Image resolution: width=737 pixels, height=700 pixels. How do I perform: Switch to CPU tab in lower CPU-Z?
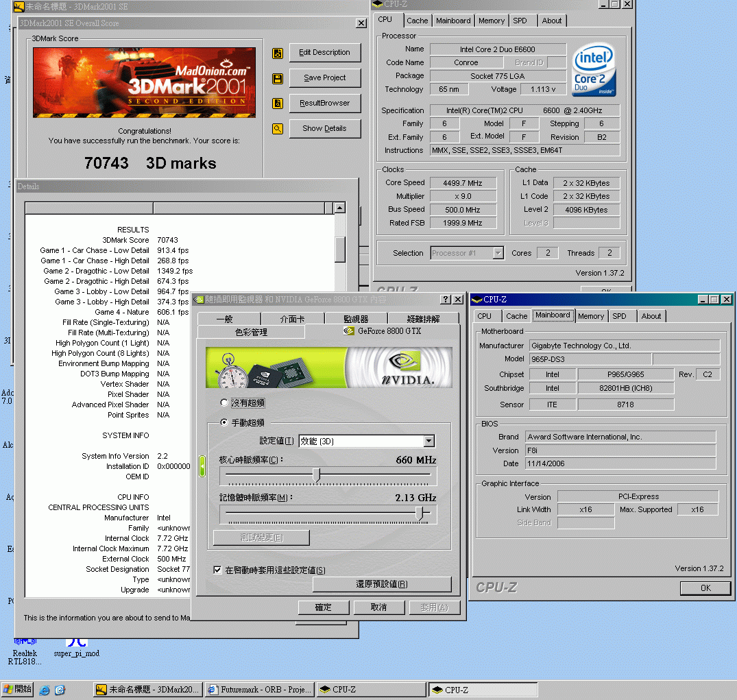point(485,316)
